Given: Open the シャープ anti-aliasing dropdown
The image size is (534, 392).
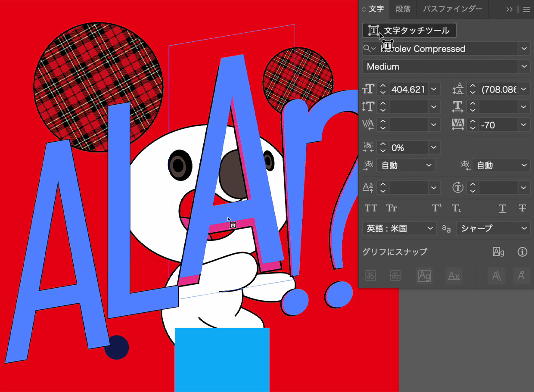Looking at the screenshot, I should 493,228.
